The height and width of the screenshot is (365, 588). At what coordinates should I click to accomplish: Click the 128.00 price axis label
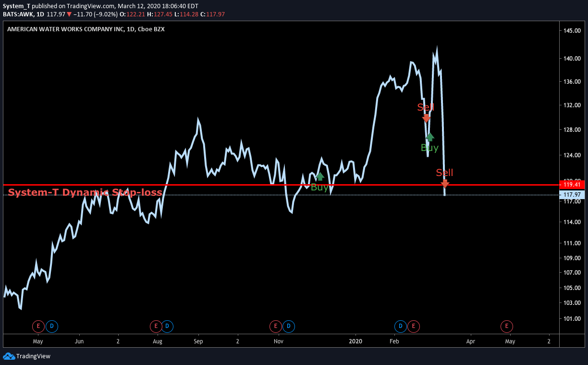573,130
